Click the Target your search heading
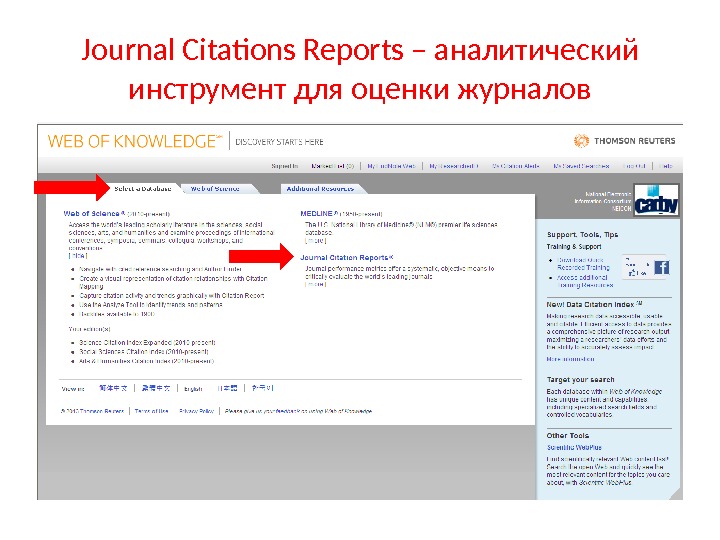Viewport: 720px width, 540px height. (580, 380)
